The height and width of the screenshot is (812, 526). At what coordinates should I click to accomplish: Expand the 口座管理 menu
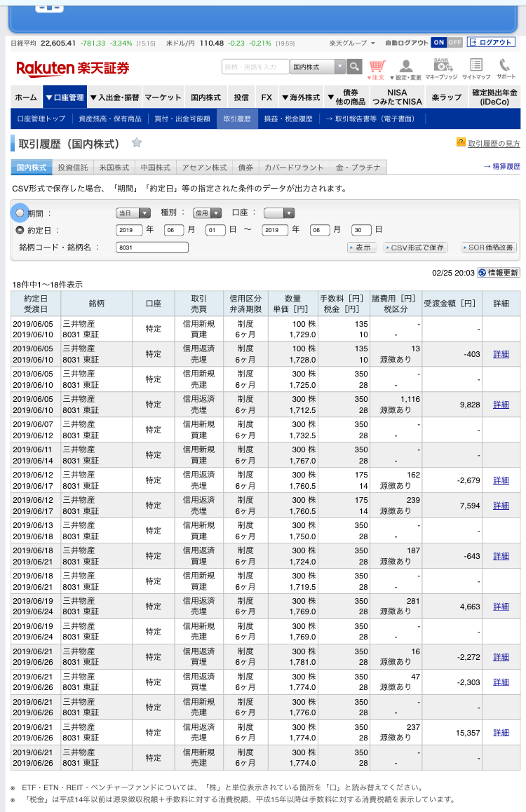(65, 97)
